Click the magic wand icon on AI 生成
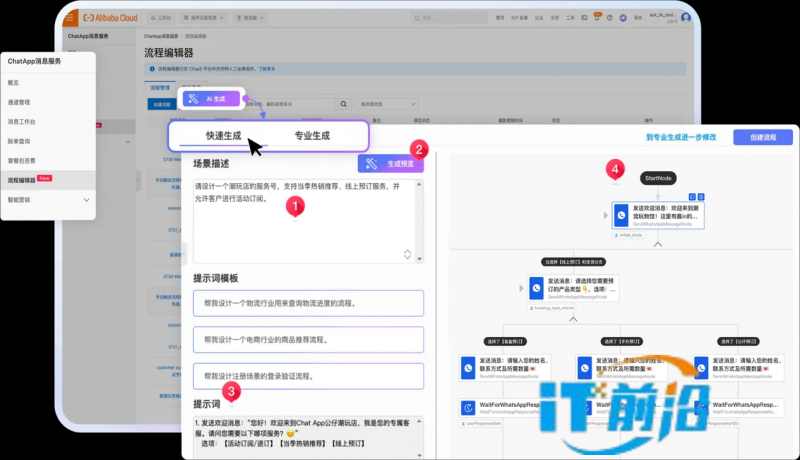The image size is (800, 460). point(193,98)
